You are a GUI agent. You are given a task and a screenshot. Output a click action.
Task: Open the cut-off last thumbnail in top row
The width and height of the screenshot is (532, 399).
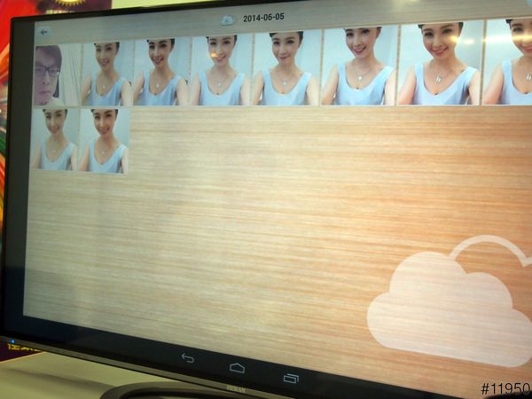(508, 61)
